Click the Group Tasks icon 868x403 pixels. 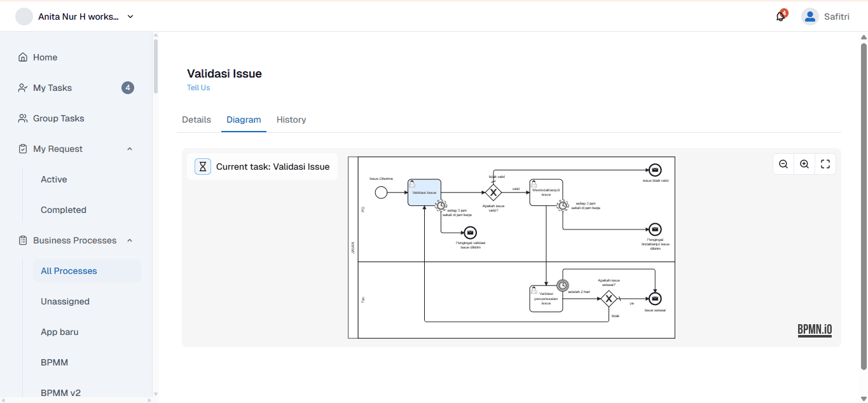coord(22,118)
